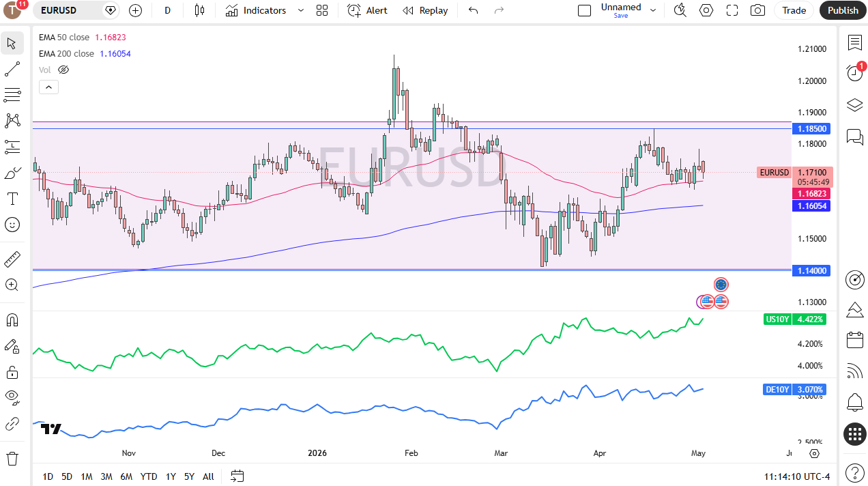Open the go to date calendar

pos(237,476)
